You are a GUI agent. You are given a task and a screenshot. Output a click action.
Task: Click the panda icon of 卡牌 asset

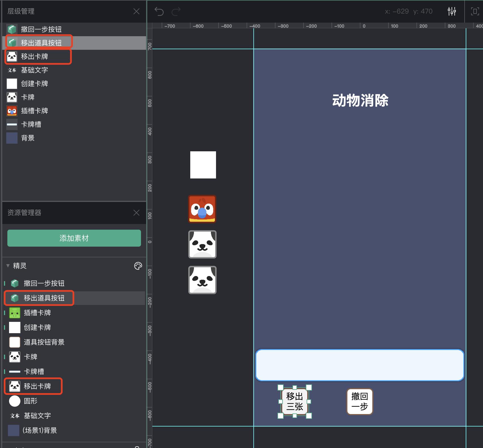14,357
